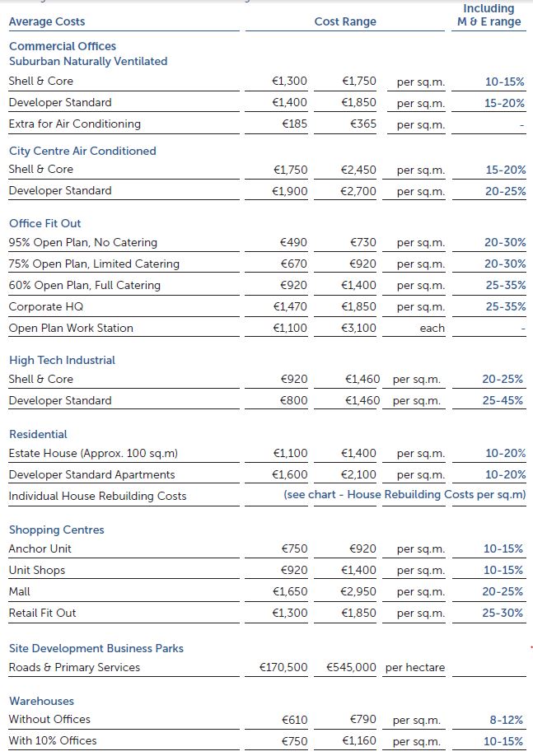
Task: Click the "Including M & E range" header
Action: click(489, 15)
